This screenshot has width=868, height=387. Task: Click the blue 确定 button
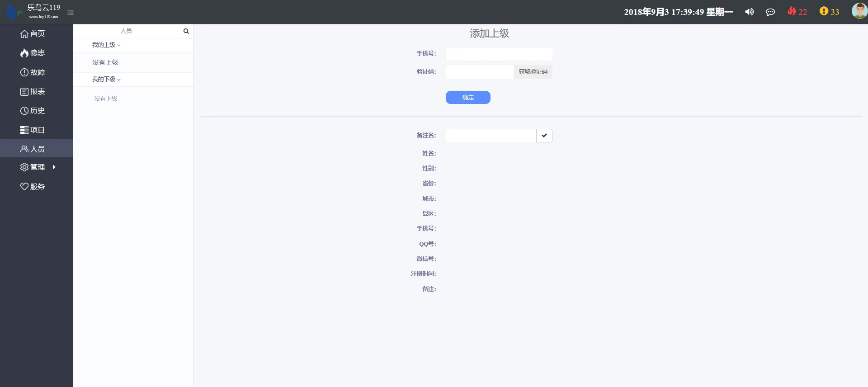[x=468, y=97]
